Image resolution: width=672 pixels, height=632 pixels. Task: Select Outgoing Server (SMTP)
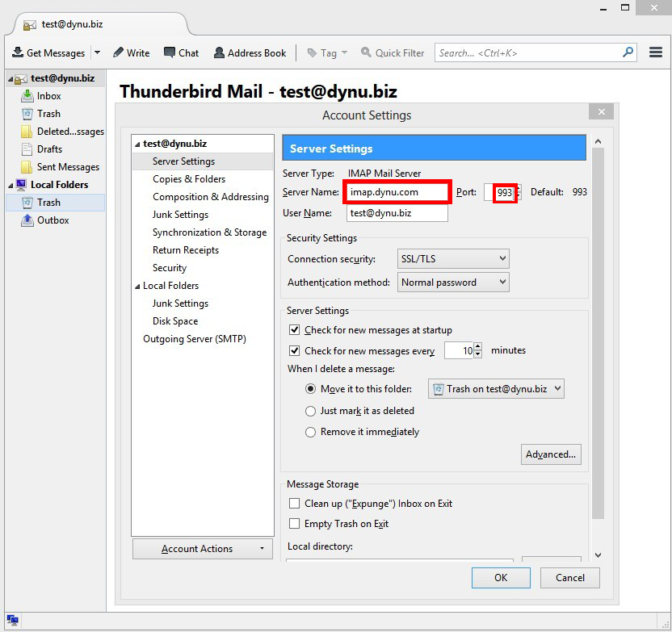[194, 339]
